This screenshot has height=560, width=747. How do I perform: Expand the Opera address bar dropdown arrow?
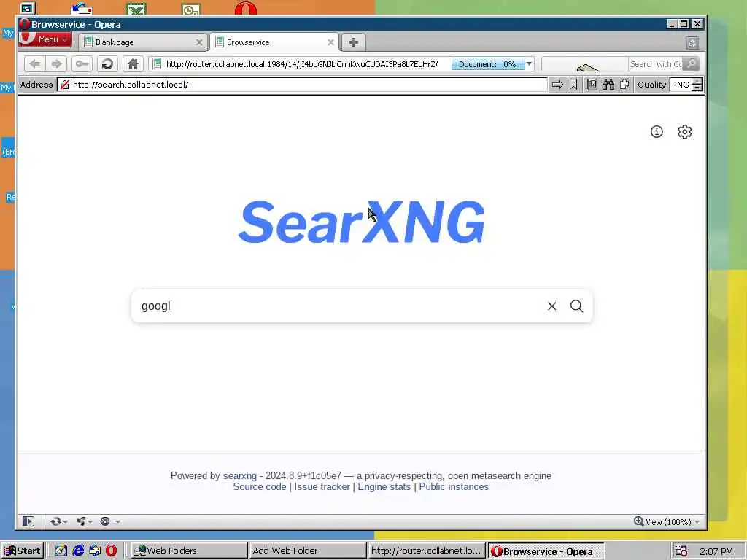(x=530, y=64)
